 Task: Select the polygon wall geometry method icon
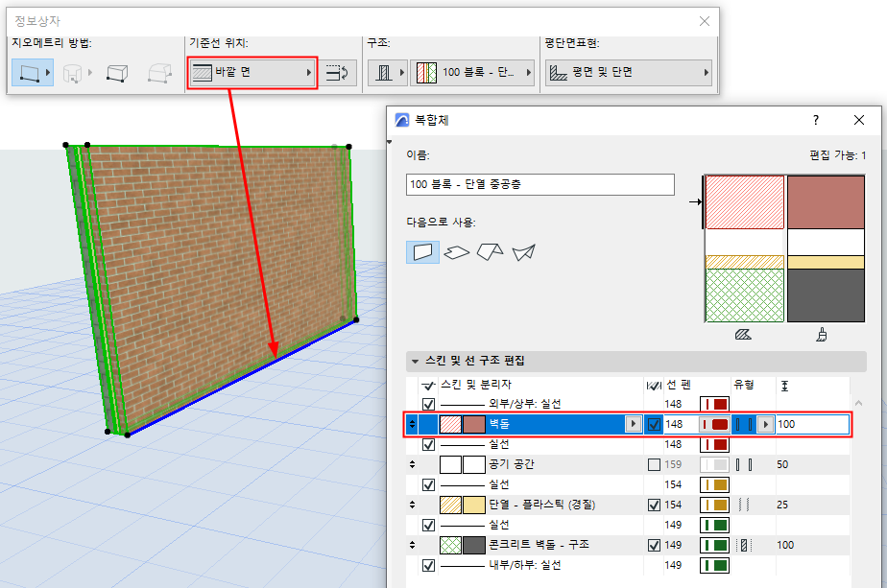[x=159, y=73]
